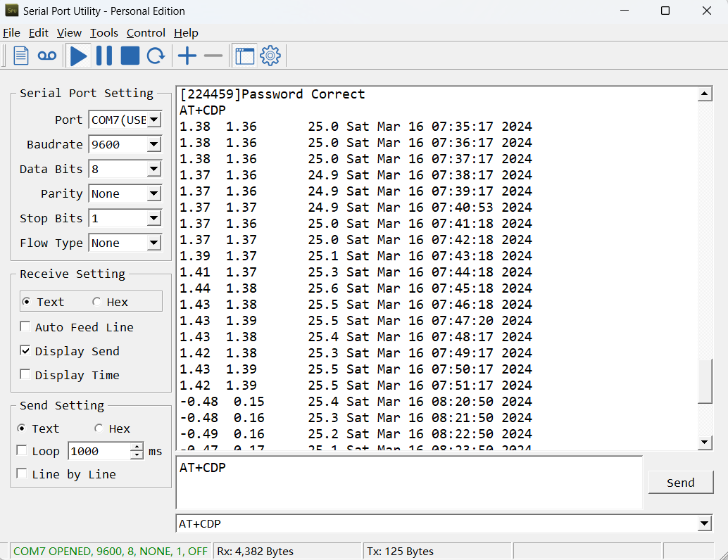Expand the Data Bits dropdown

(x=154, y=169)
